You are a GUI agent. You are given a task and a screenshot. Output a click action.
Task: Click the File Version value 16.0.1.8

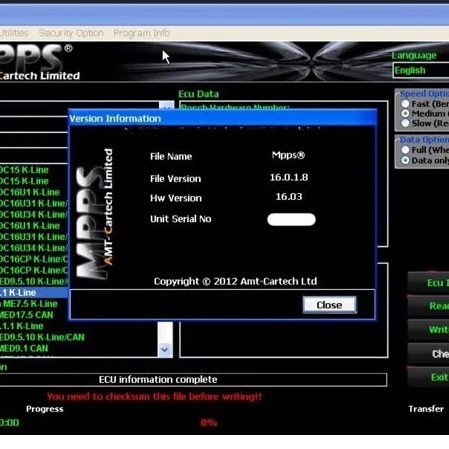289,177
